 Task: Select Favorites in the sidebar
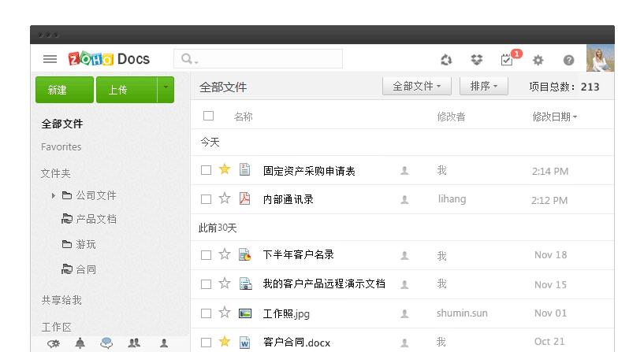(61, 147)
